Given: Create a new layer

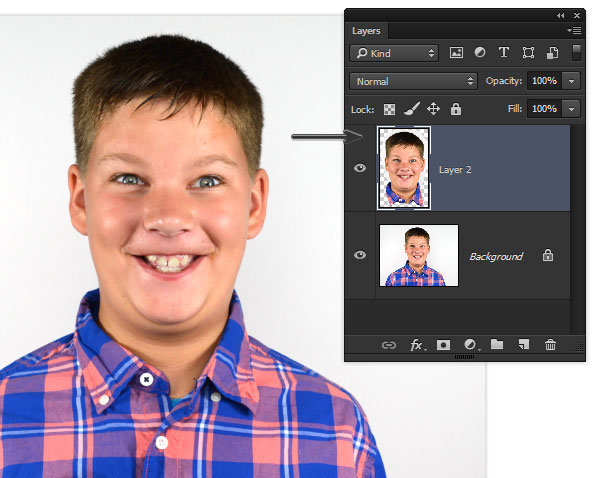Looking at the screenshot, I should [x=524, y=344].
